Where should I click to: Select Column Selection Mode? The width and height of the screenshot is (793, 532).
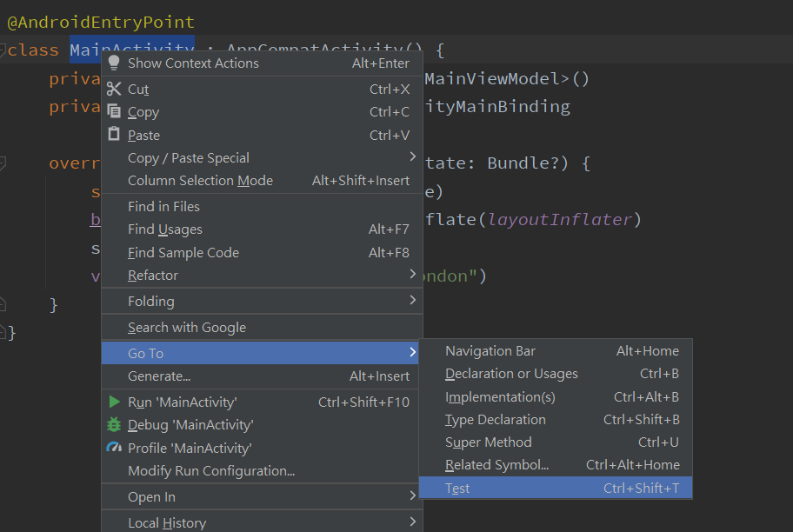pyautogui.click(x=200, y=181)
